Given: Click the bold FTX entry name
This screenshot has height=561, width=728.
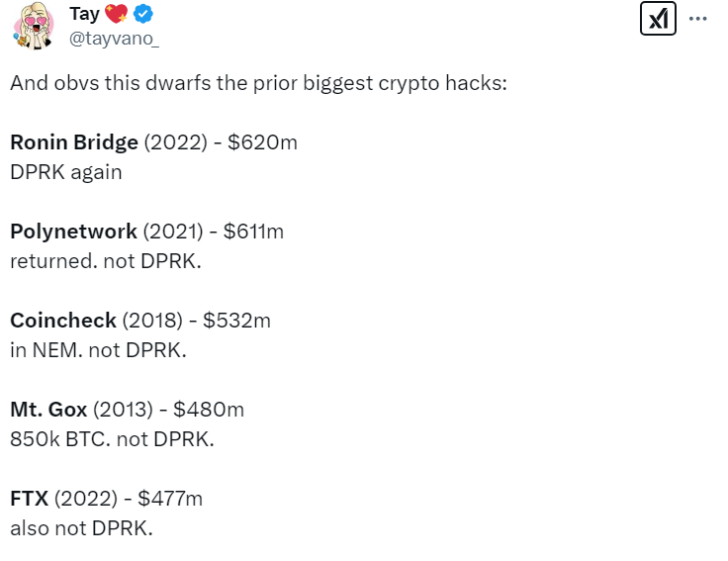Looking at the screenshot, I should [30, 499].
